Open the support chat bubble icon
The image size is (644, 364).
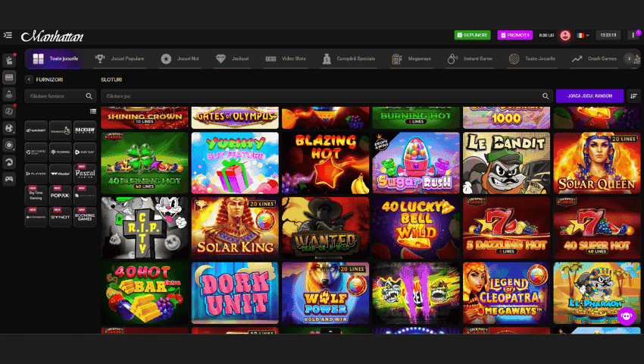tap(626, 316)
